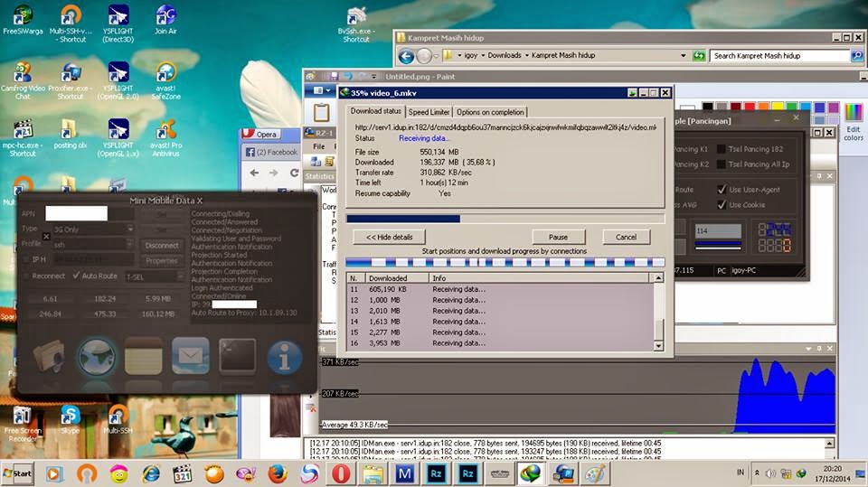Screen dimensions: 868x487
Task: Click the Explorer back arrow in Kampret window
Action: pos(406,56)
